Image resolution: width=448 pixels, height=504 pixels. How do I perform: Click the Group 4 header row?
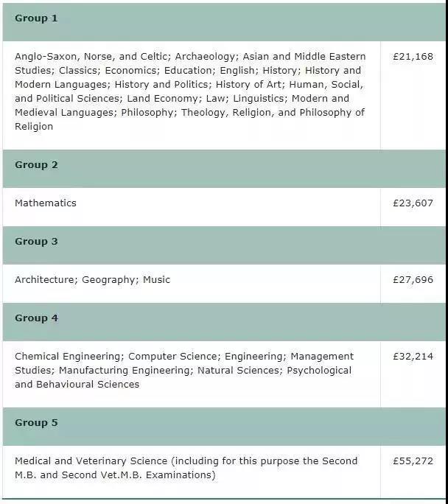pyautogui.click(x=224, y=322)
